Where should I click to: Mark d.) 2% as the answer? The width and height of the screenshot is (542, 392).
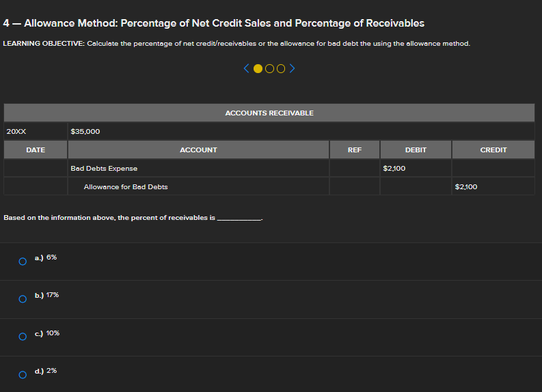[x=23, y=374]
